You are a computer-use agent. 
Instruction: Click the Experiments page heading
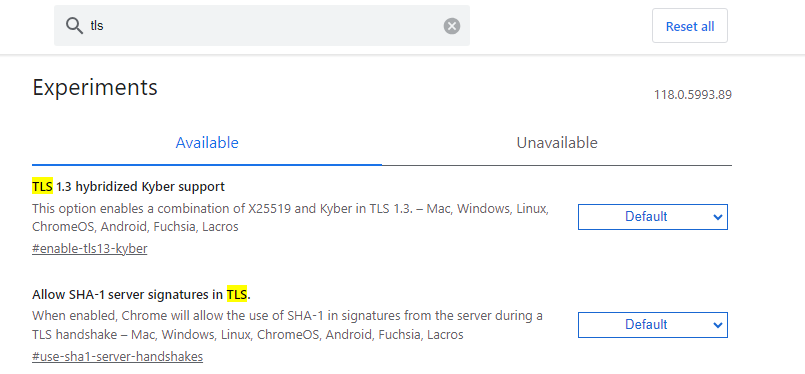pos(95,87)
